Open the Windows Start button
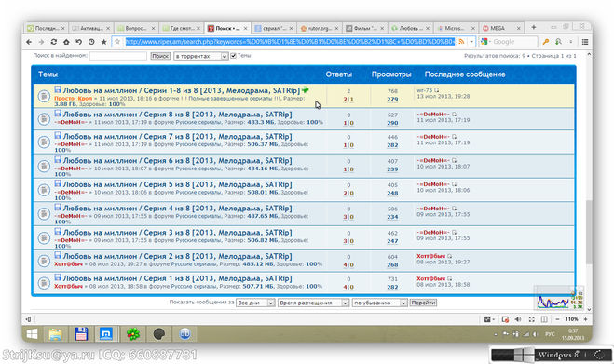Viewport: 614px width, 364px height. (32, 334)
